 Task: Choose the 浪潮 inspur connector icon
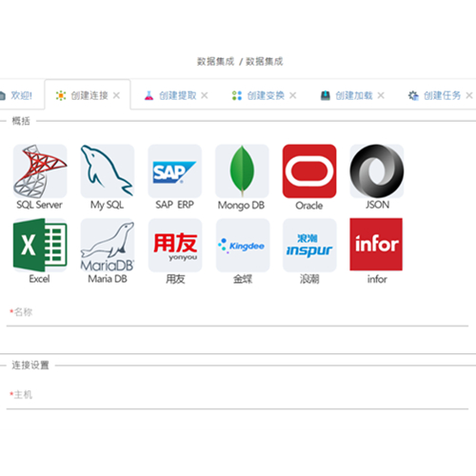[309, 245]
